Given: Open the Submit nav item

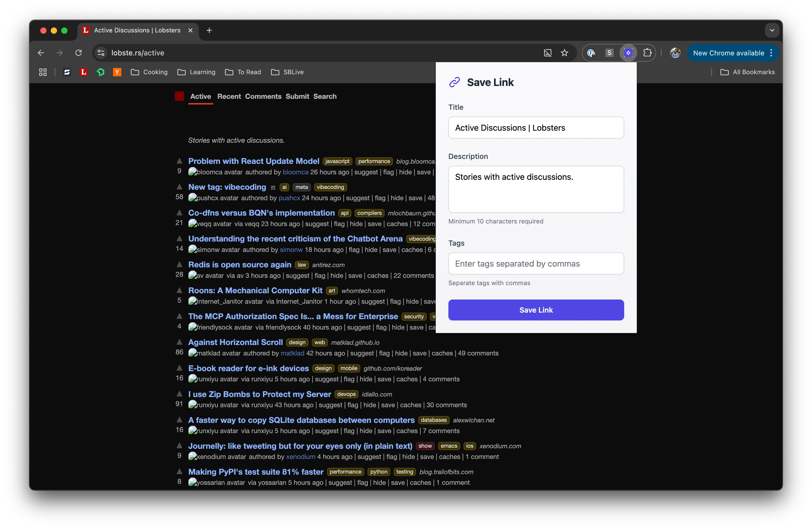Looking at the screenshot, I should pyautogui.click(x=297, y=96).
